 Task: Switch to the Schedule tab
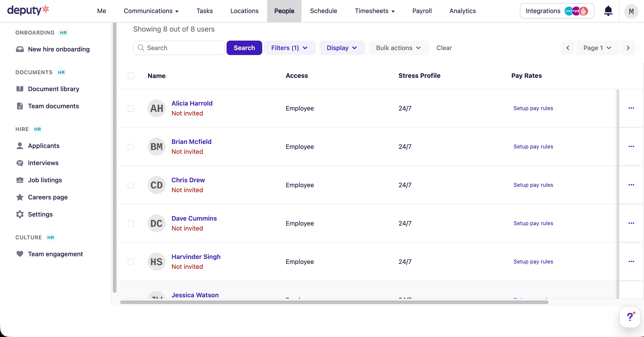[324, 11]
